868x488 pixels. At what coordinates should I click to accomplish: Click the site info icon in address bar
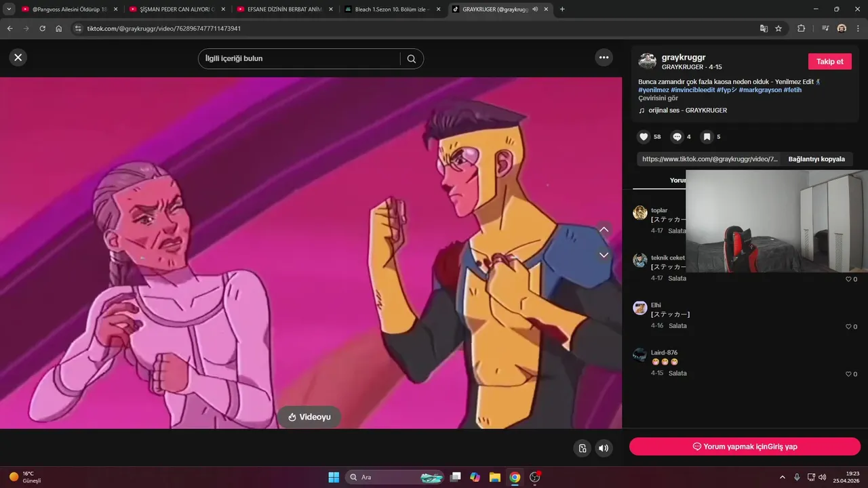click(78, 28)
